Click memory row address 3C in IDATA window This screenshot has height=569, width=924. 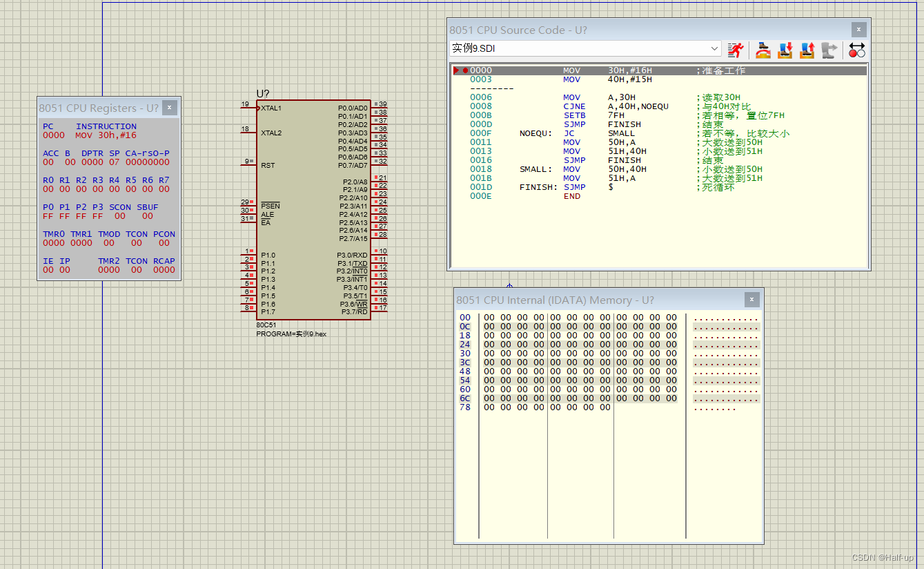pyautogui.click(x=465, y=363)
